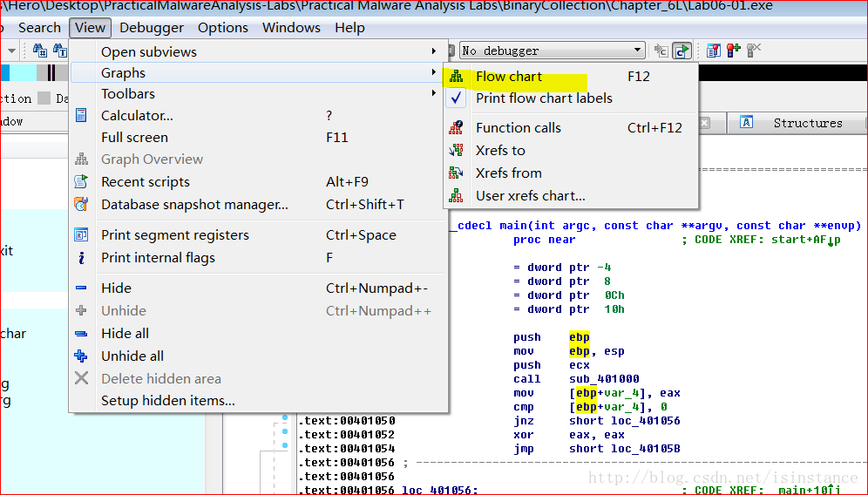Click loc_401056 in the jnz instruction
Screen dimensions: 868x495
646,421
